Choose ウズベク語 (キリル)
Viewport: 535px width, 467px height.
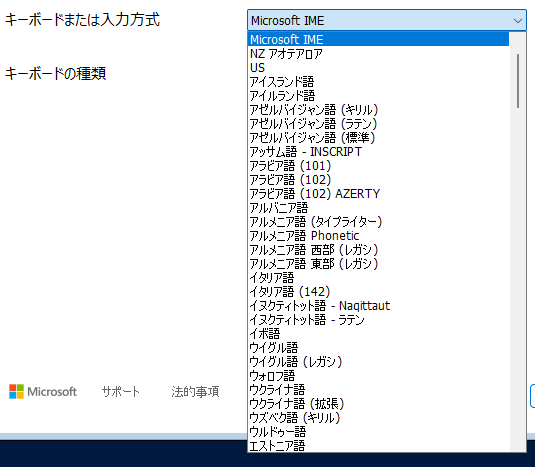[378, 417]
